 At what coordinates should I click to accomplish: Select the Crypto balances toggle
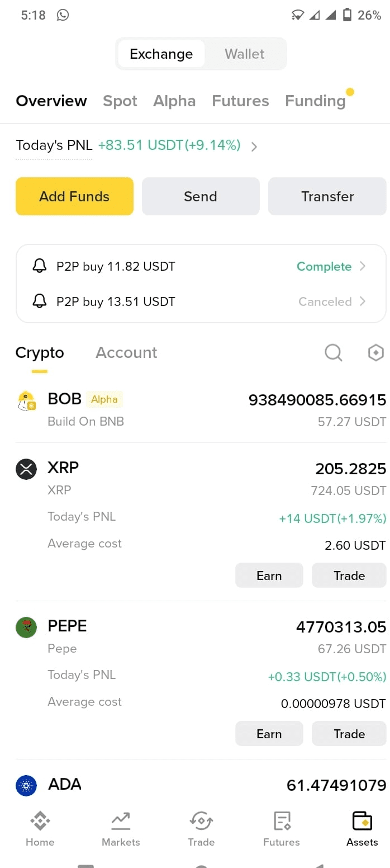(39, 352)
